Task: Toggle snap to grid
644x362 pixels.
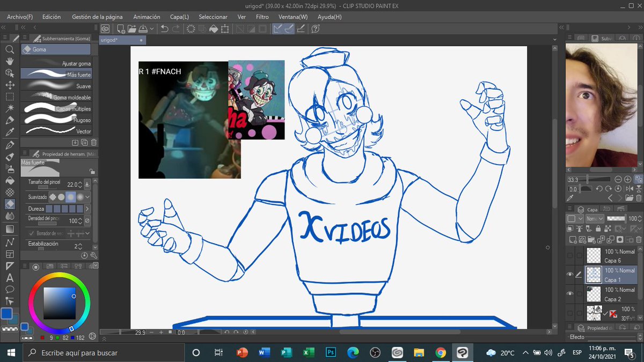Action: (x=301, y=28)
